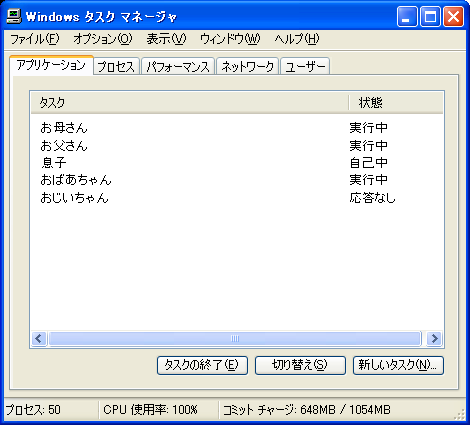The height and width of the screenshot is (425, 470).
Task: Select the お父さん task row
Action: pos(237,145)
